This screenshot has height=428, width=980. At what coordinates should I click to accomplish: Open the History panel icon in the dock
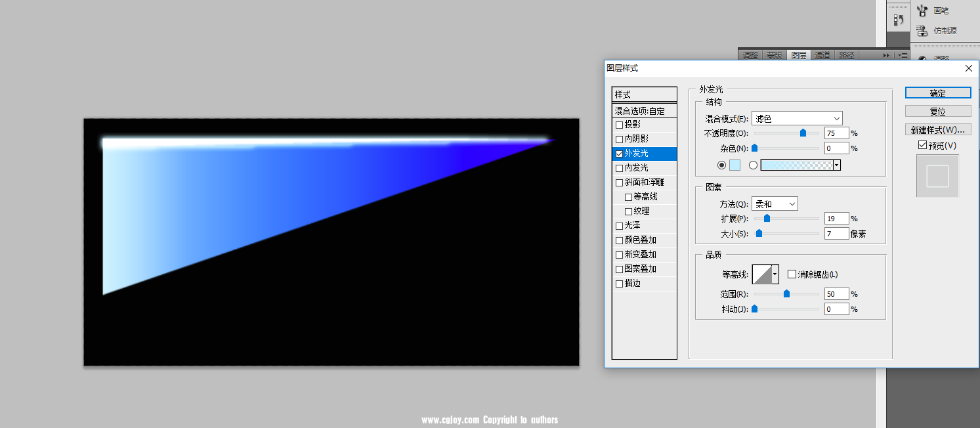(898, 20)
